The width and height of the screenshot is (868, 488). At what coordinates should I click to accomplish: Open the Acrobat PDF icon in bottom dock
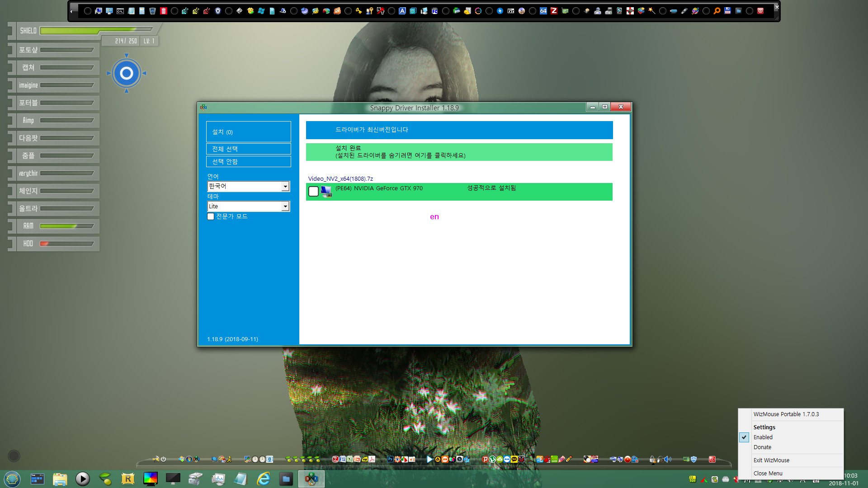(x=372, y=459)
